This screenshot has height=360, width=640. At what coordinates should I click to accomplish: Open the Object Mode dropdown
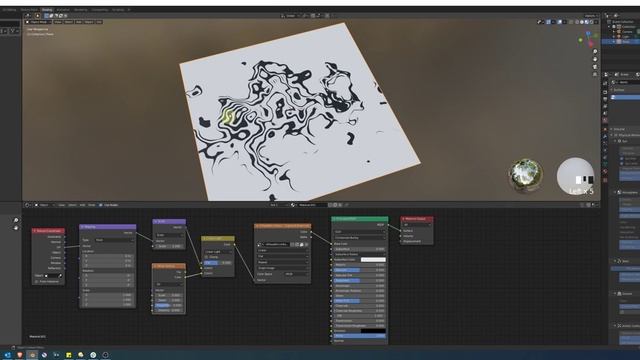point(39,22)
